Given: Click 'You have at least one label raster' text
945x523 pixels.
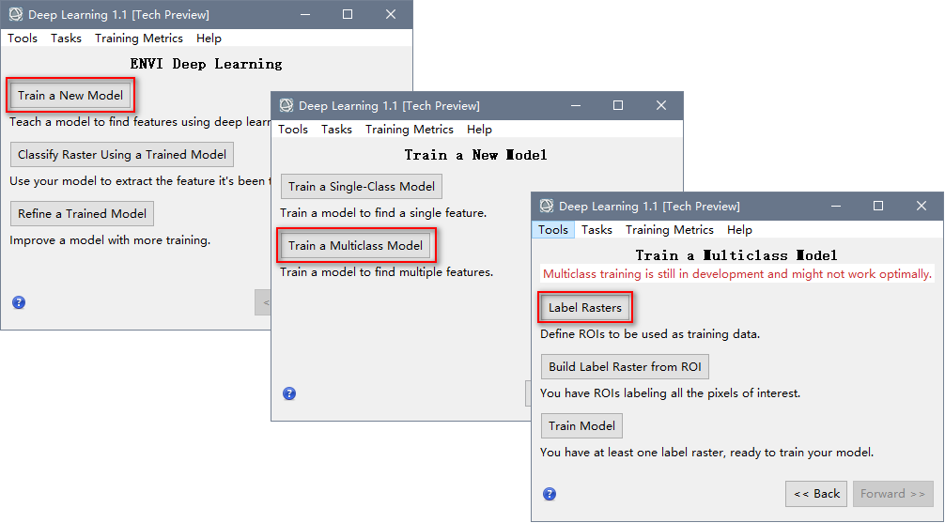Looking at the screenshot, I should (x=706, y=452).
